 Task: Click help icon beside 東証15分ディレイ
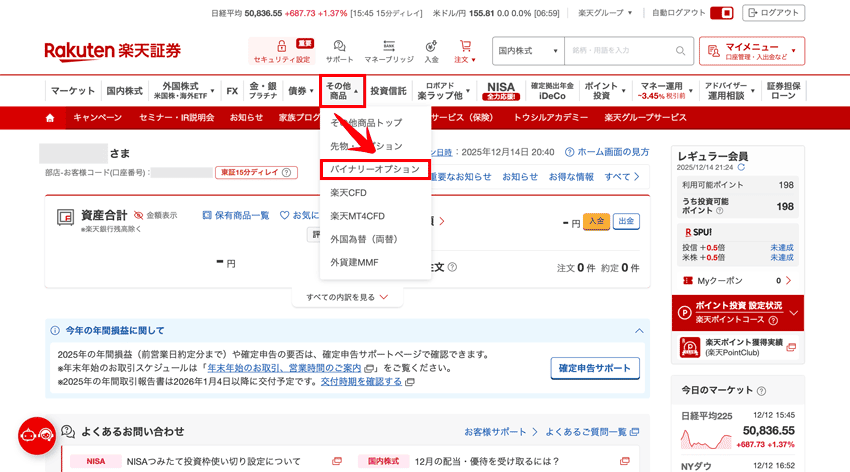coord(286,172)
